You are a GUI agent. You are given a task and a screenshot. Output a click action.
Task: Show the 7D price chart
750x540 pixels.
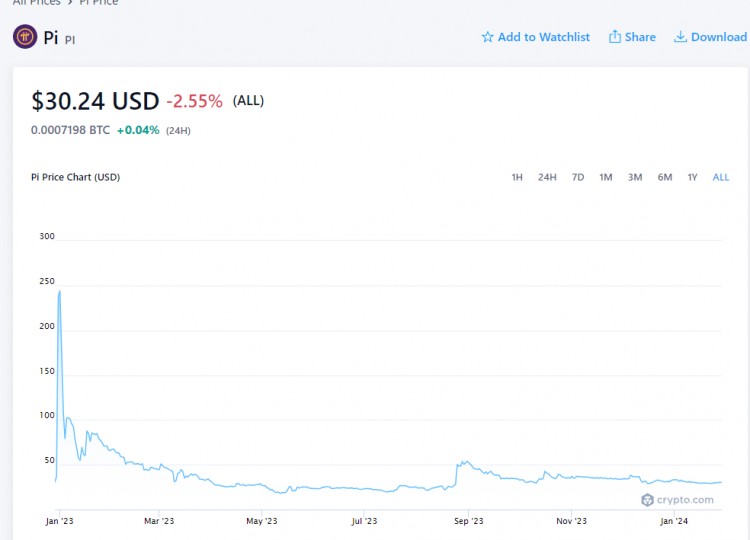pyautogui.click(x=578, y=177)
